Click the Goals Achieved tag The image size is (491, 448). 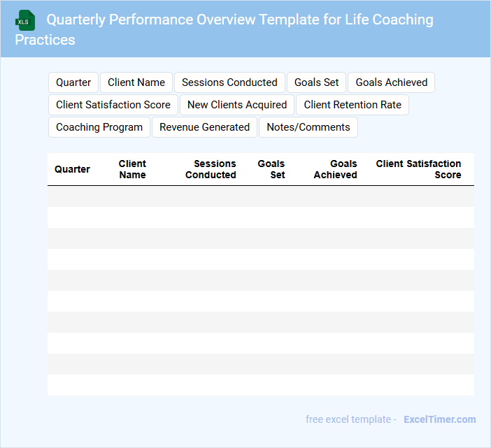pos(391,82)
